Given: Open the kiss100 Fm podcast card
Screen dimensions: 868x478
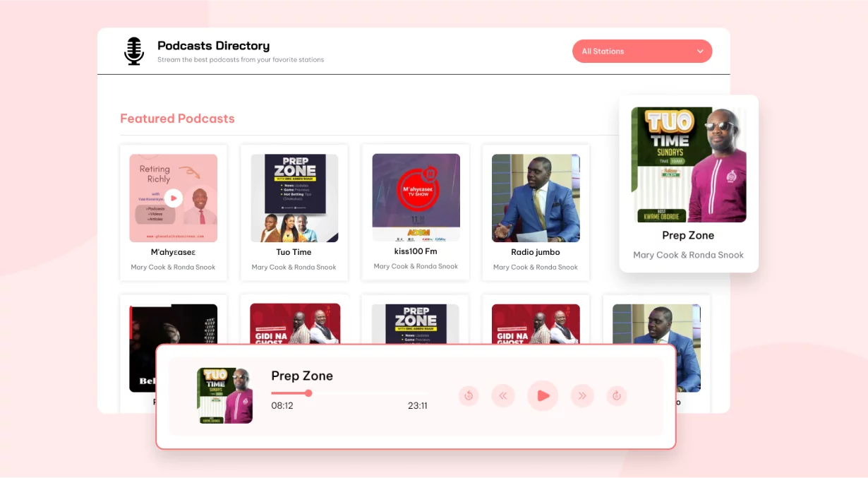Looking at the screenshot, I should pos(415,198).
